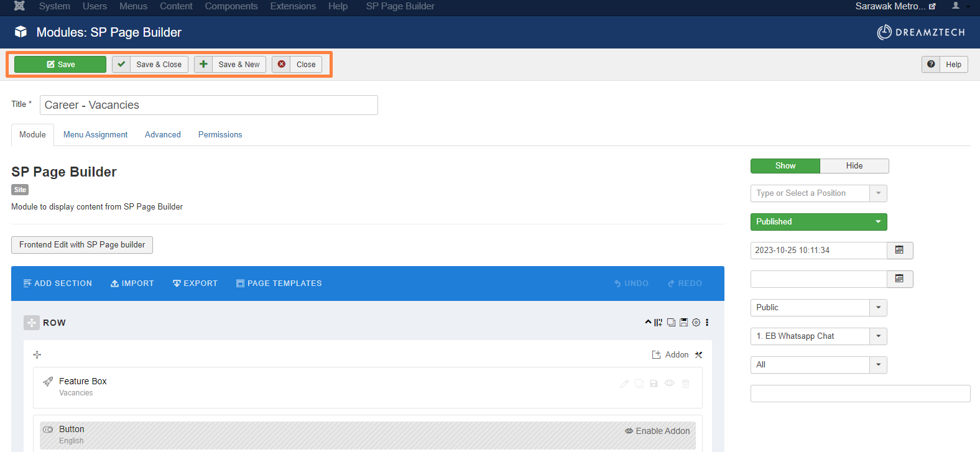
Task: Click the Feature Box rocket icon
Action: (48, 381)
